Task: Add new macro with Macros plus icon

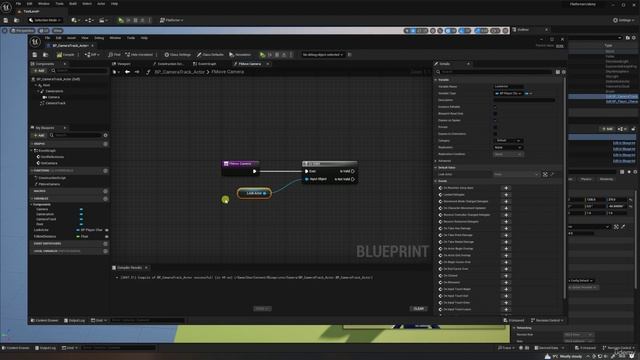Action: 105,191
